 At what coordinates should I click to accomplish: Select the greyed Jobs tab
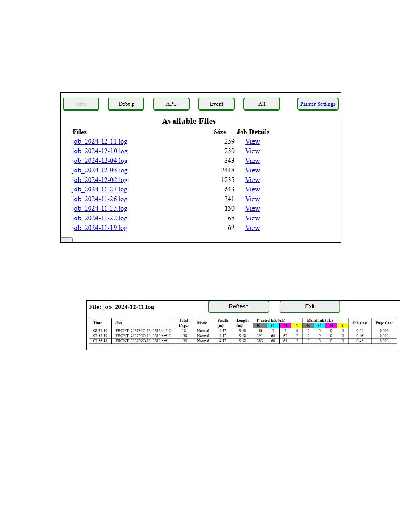tap(81, 104)
